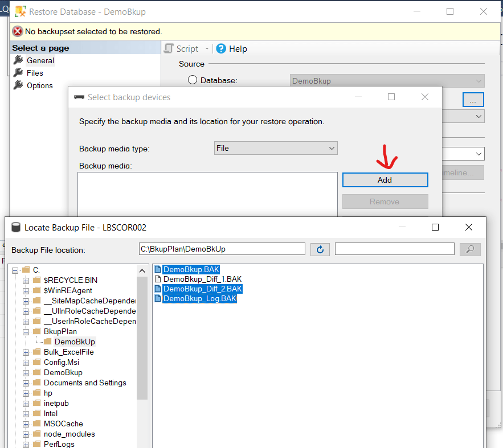
Task: Select the DemoBkup_Log.BAK file
Action: point(199,298)
